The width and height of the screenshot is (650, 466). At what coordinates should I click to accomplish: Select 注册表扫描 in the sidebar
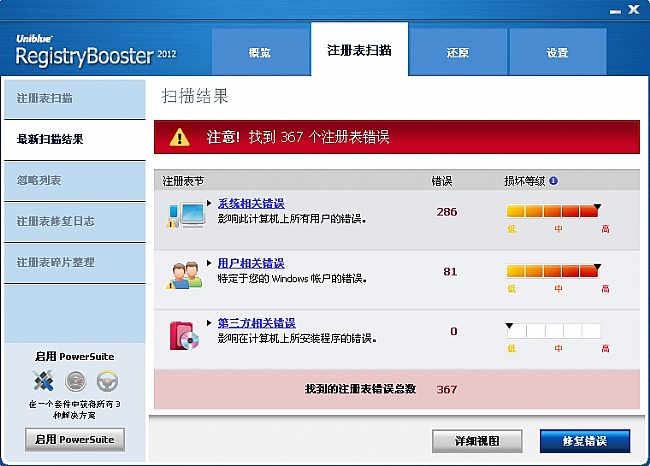[x=75, y=99]
